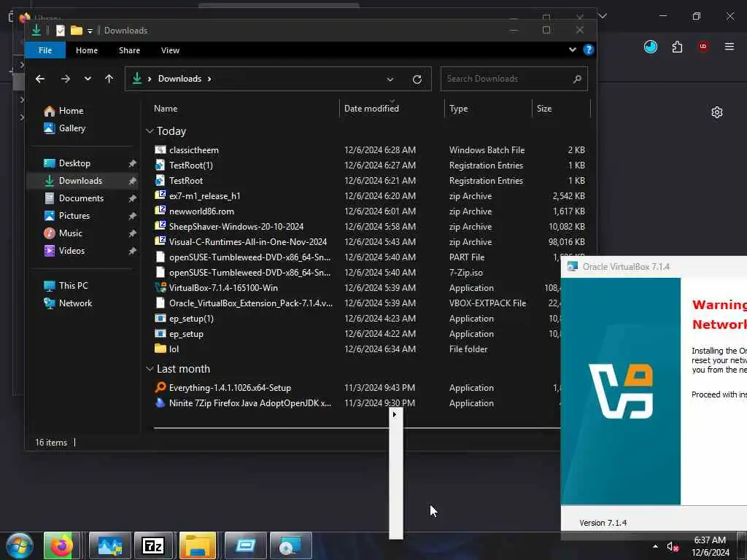Collapse the Last month group
747x560 pixels.
click(150, 368)
